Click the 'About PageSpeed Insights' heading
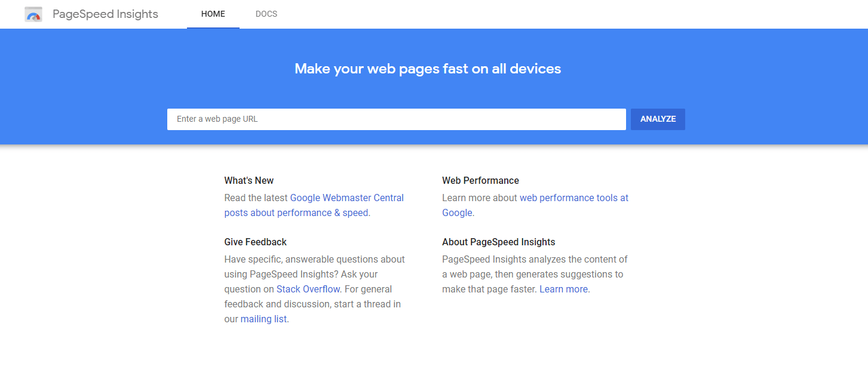 [499, 242]
